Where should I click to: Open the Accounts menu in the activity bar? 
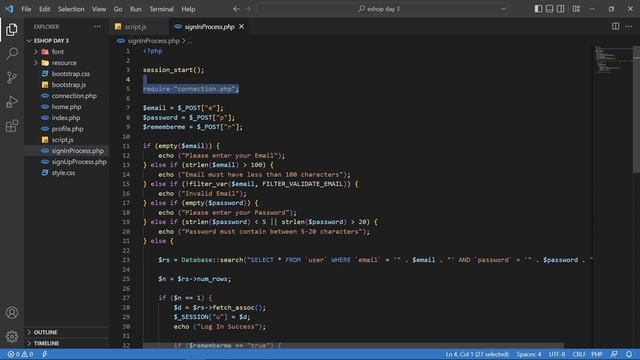pos(12,313)
